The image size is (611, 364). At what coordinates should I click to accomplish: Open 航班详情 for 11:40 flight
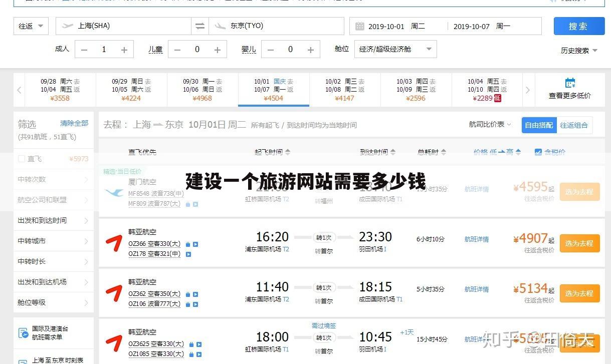(x=477, y=289)
